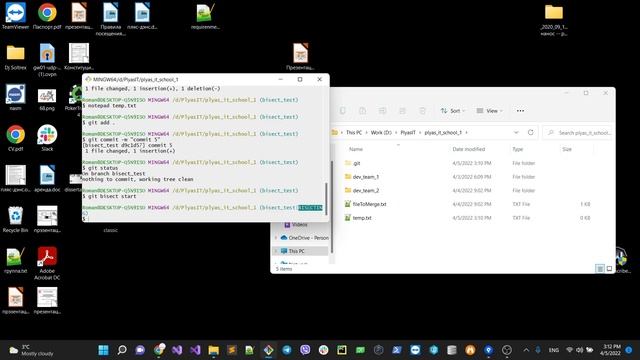
Task: Open the Recycle Bin desktop icon
Action: click(x=16, y=219)
